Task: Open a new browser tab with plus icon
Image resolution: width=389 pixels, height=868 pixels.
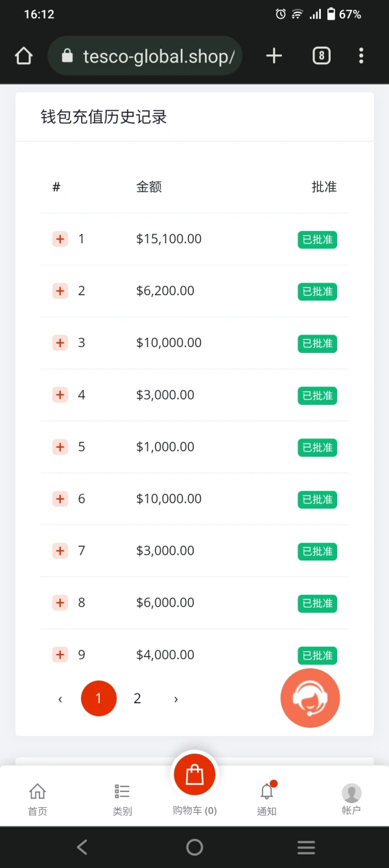Action: pyautogui.click(x=274, y=56)
